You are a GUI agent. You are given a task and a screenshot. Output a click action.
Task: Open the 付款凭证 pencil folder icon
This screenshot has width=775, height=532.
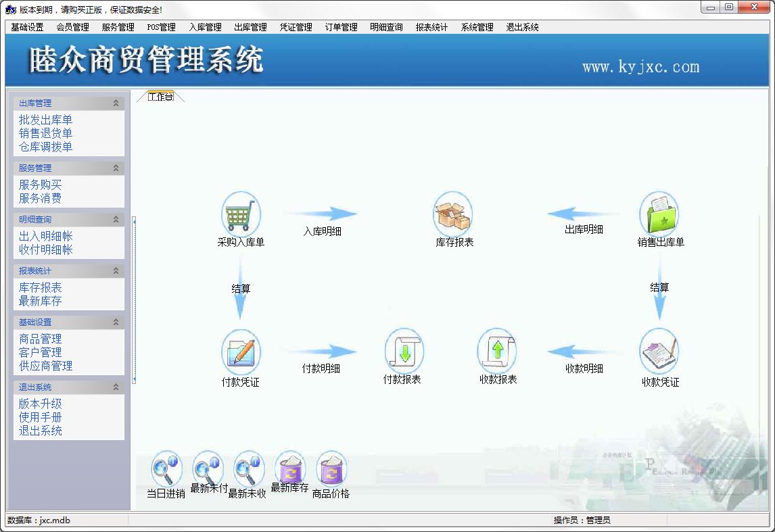[x=241, y=352]
